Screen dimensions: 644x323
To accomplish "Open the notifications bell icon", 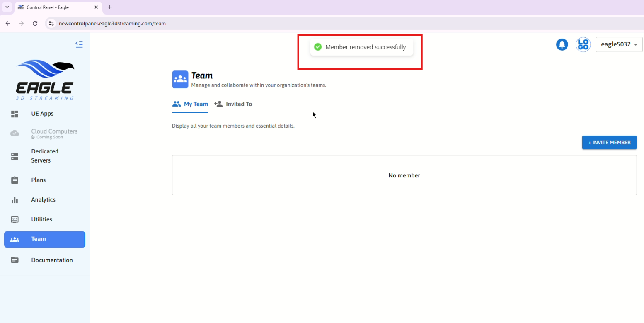I will pyautogui.click(x=562, y=44).
